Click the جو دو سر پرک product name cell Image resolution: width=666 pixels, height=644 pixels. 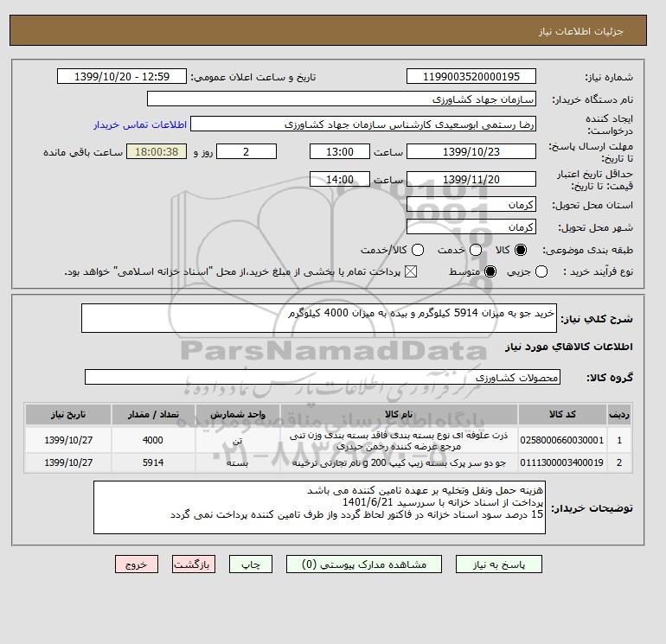tap(399, 462)
